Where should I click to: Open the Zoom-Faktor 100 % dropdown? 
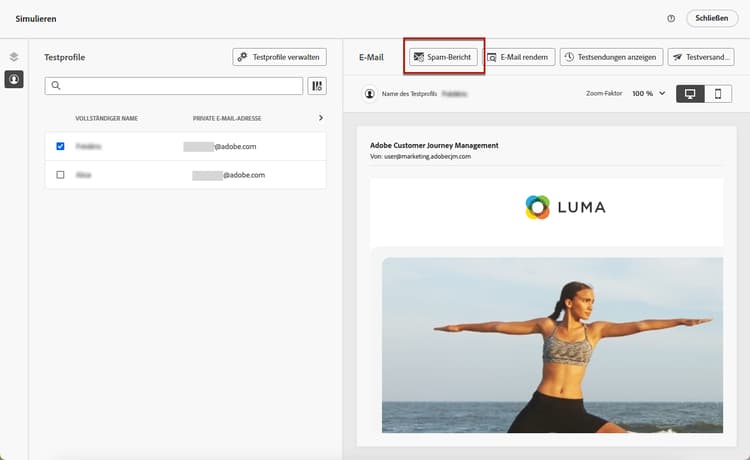coord(649,93)
